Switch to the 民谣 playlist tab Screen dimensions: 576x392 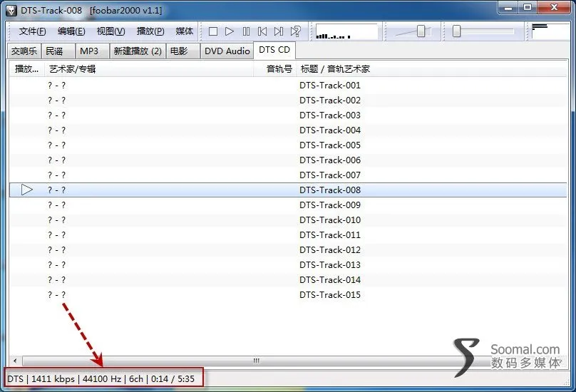pyautogui.click(x=58, y=51)
